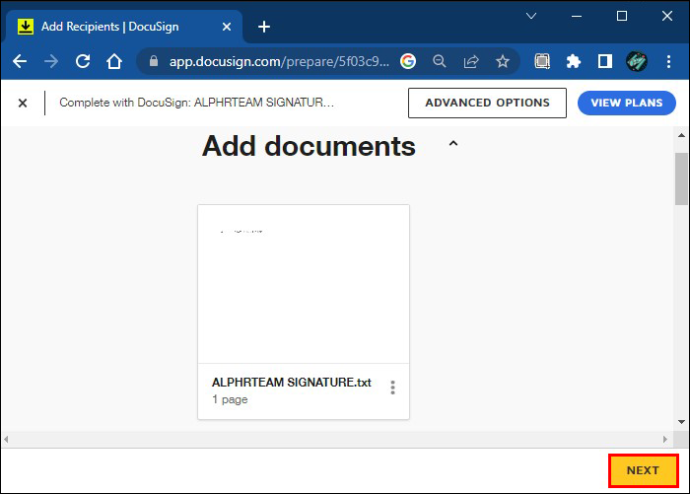Toggle the browser side panel
This screenshot has width=690, height=494.
click(605, 61)
